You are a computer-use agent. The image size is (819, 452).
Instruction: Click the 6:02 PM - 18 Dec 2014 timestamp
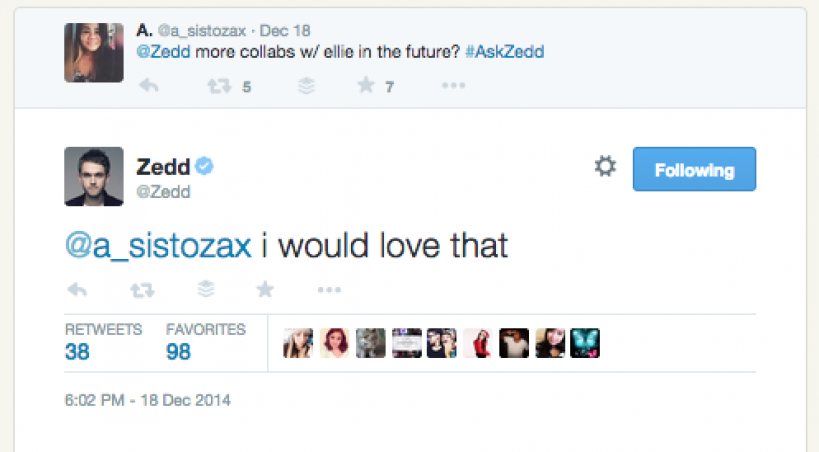coord(148,400)
